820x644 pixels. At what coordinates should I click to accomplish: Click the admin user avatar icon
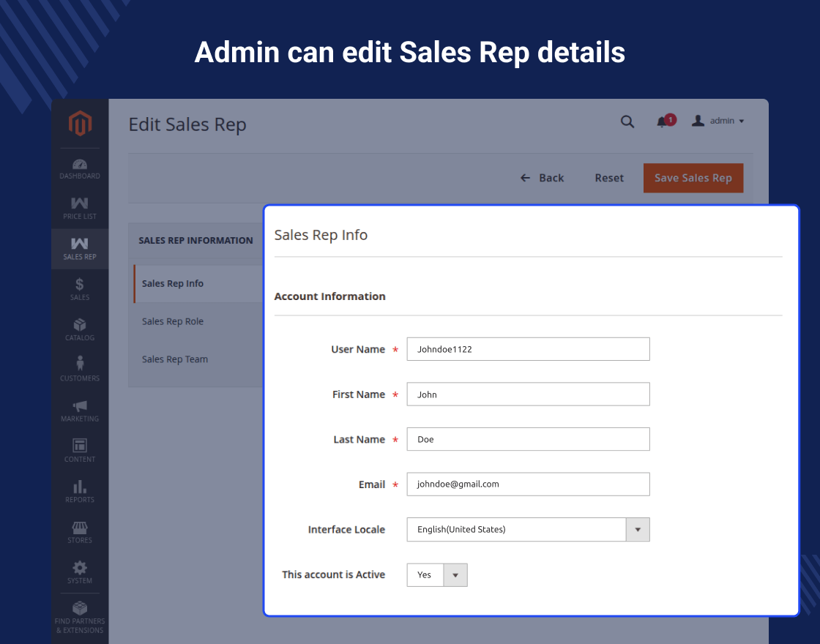[698, 121]
